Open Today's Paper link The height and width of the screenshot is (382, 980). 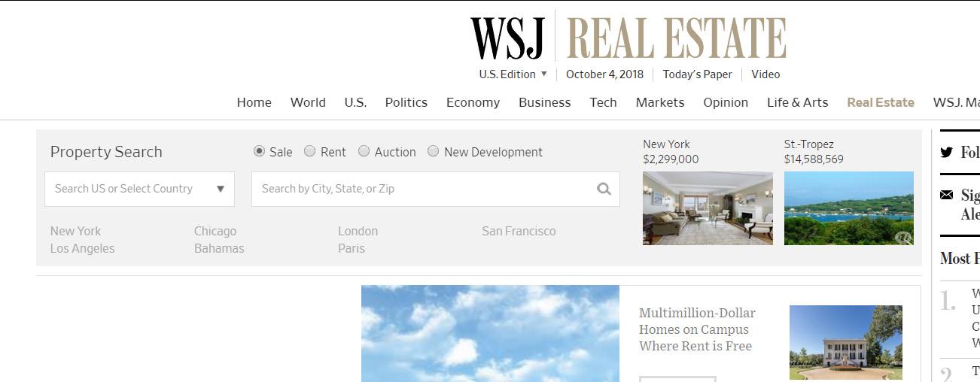click(697, 74)
